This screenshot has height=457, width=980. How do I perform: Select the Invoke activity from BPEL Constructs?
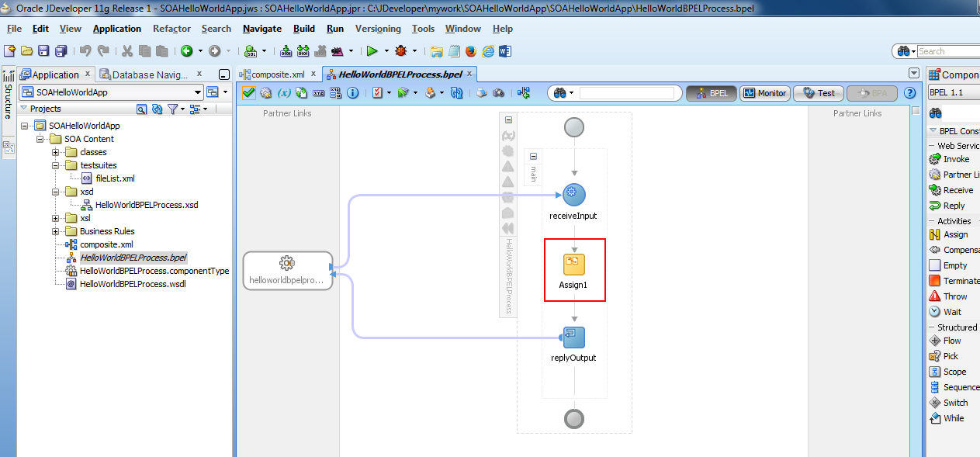954,158
